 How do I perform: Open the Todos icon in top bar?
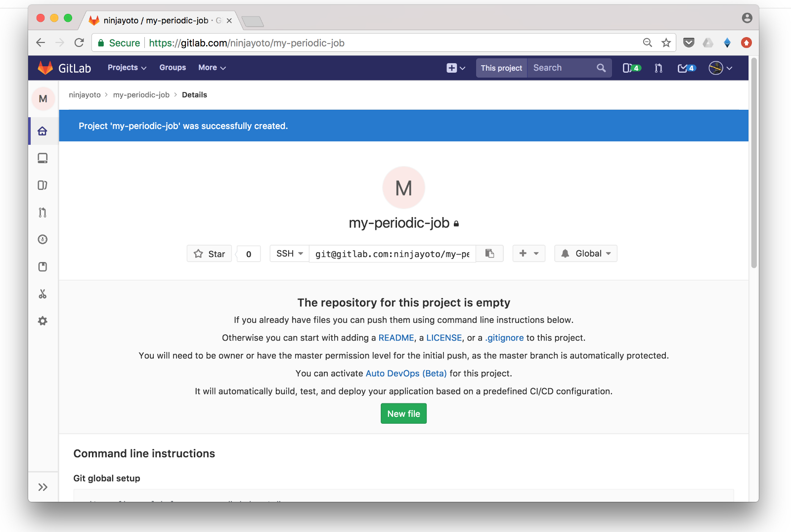tap(686, 68)
